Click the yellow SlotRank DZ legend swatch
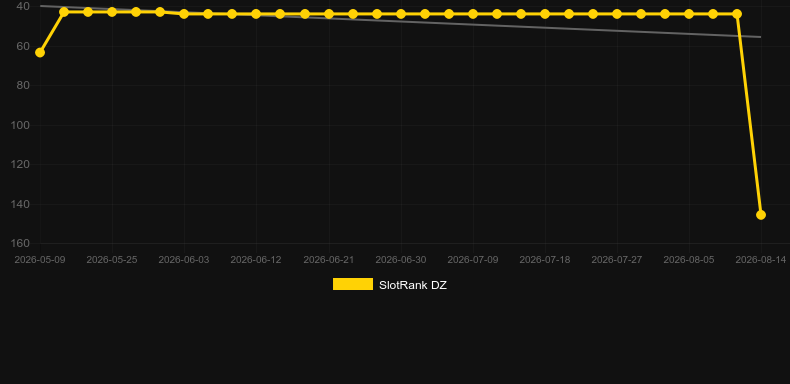The height and width of the screenshot is (384, 790). [353, 284]
